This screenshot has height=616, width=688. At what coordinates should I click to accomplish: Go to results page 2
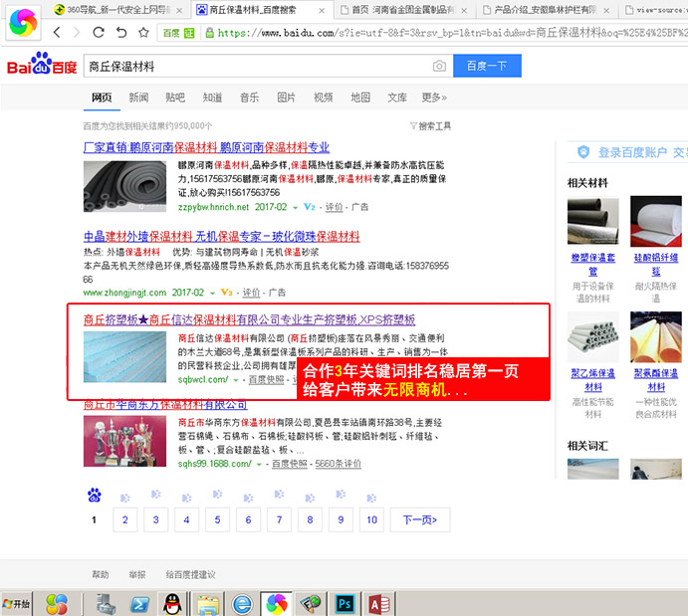(x=125, y=520)
